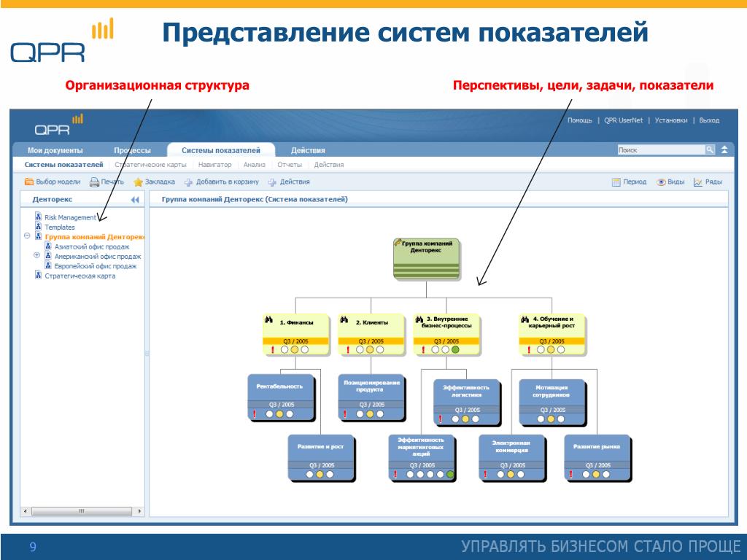Switch to Процессы tab
Screen dimensions: 747x560
click(x=132, y=150)
